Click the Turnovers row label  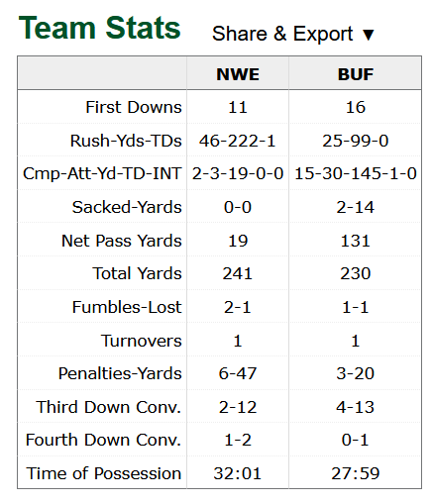point(142,341)
